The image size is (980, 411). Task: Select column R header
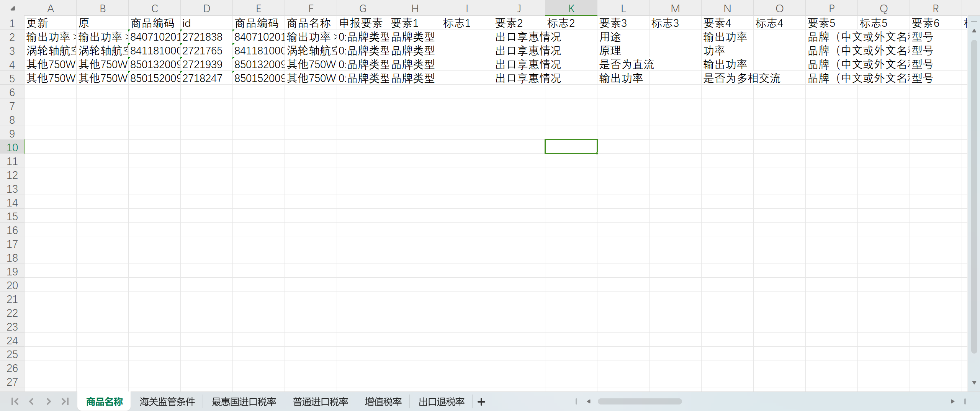pyautogui.click(x=936, y=8)
